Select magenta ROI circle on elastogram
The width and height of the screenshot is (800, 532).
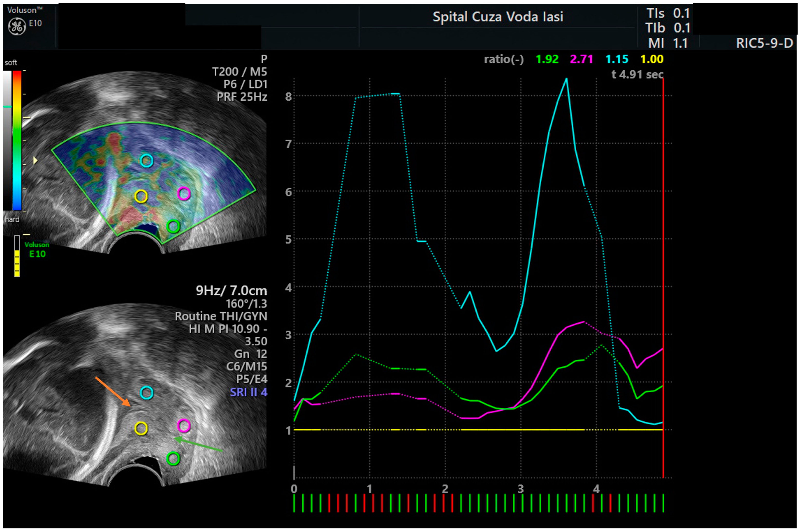(x=184, y=194)
